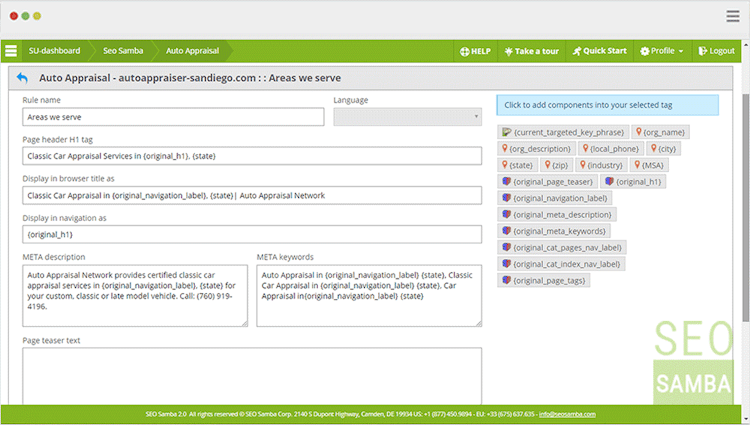Viewport: 750px width, 425px height.
Task: Add {current_targeted_key_phrase} component
Action: (x=563, y=132)
